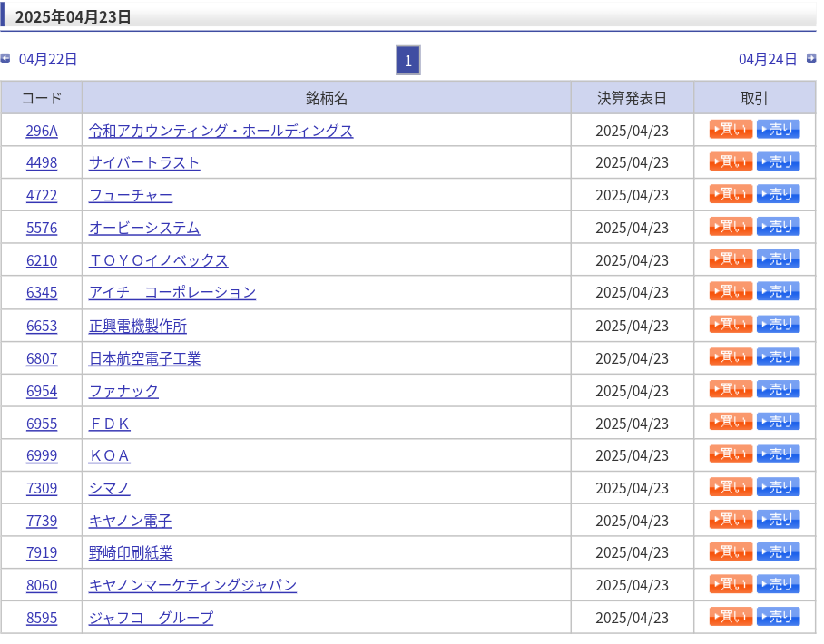Open stock code 4498 link

pos(42,163)
